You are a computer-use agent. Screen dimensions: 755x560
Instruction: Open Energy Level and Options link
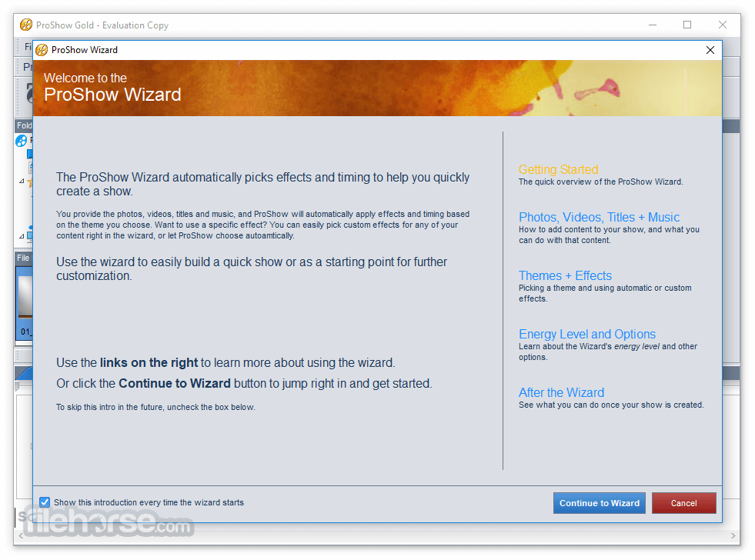587,334
